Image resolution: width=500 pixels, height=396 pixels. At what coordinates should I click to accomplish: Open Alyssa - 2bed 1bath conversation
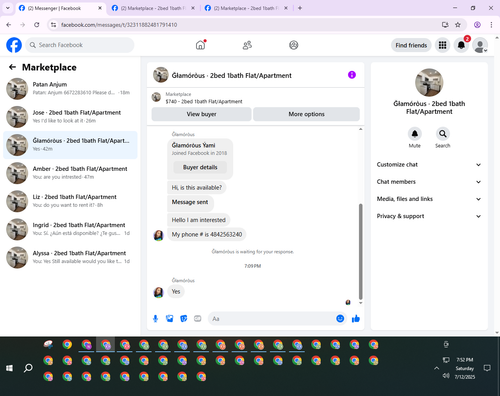[70, 257]
